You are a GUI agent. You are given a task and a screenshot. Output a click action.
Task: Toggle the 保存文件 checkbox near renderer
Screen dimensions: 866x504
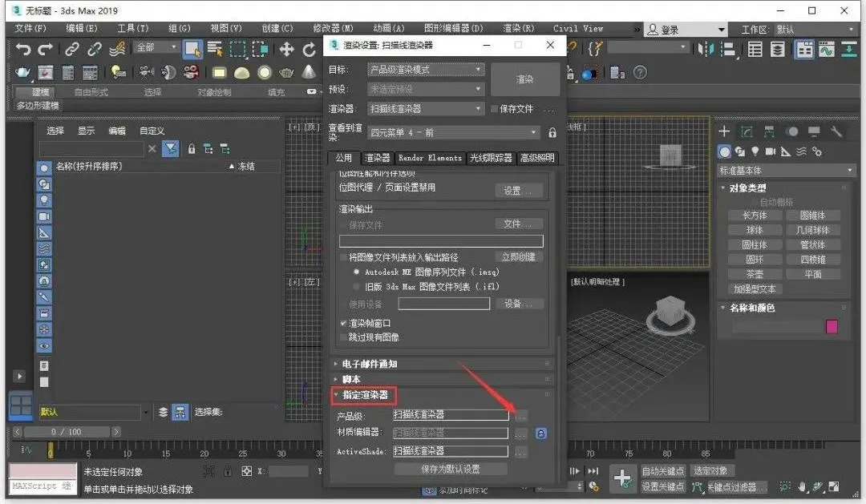tap(494, 109)
